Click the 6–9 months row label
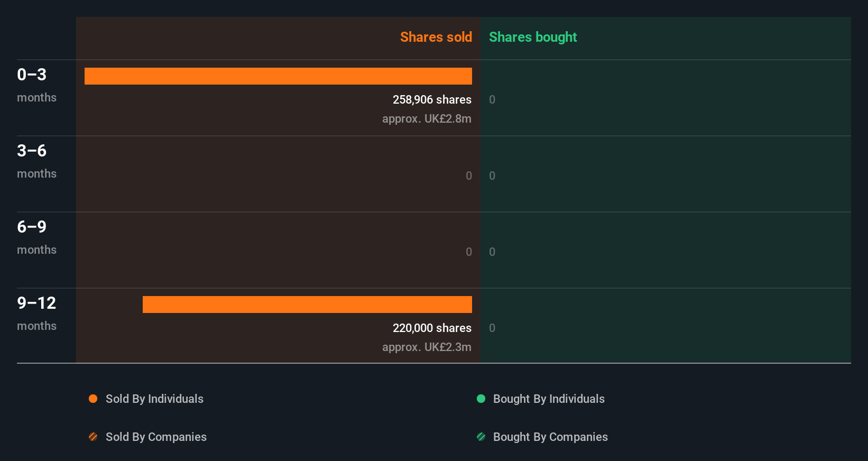This screenshot has width=868, height=461. [36, 237]
